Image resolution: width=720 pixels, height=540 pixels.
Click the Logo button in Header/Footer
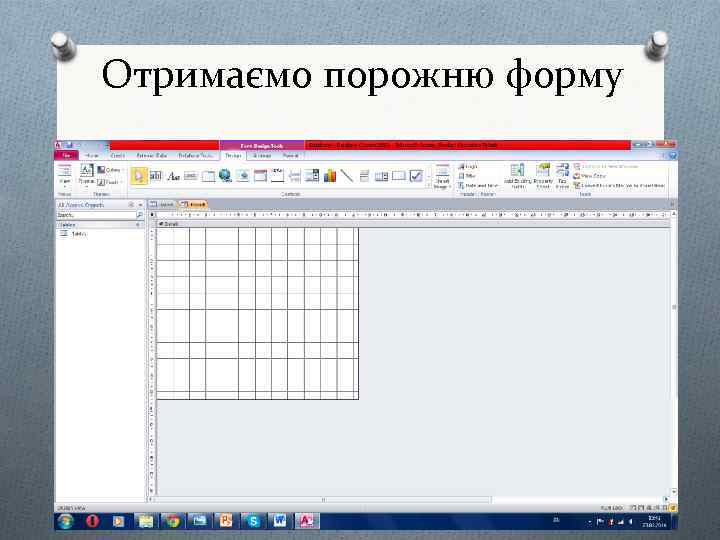tap(468, 166)
